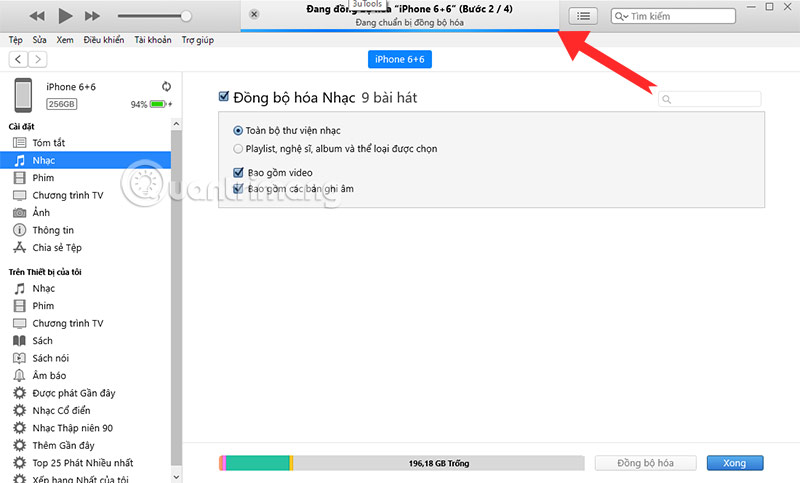Open the Xem menu

tap(65, 40)
